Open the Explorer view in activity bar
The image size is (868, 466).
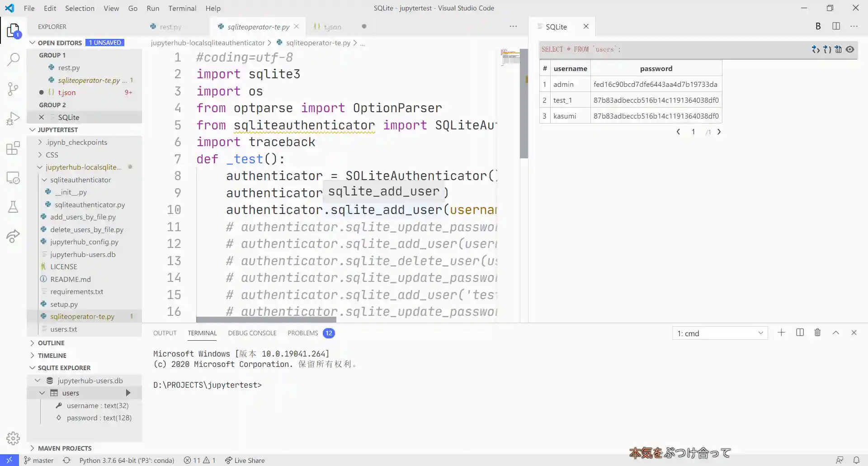[x=13, y=31]
